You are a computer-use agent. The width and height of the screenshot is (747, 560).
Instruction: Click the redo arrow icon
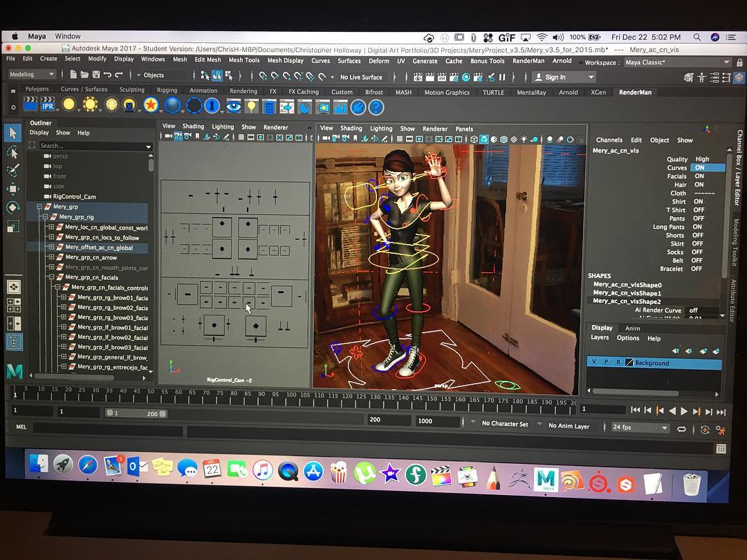pyautogui.click(x=119, y=75)
